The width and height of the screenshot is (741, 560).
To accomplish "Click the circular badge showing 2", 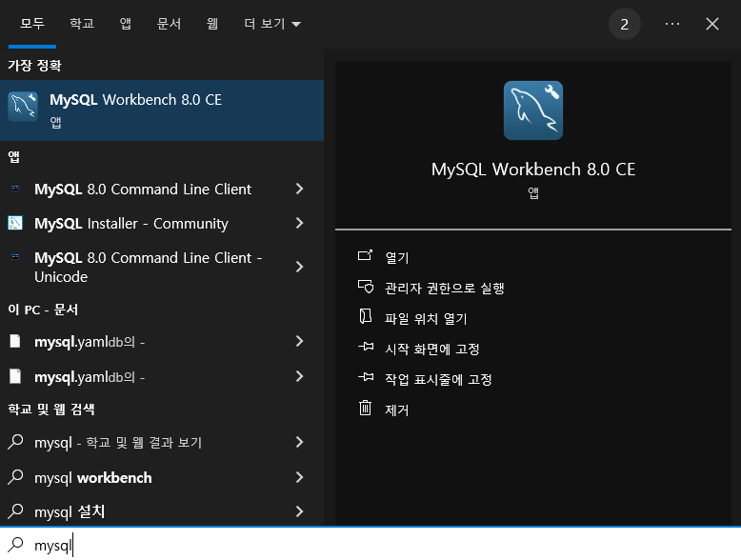I will tap(624, 24).
